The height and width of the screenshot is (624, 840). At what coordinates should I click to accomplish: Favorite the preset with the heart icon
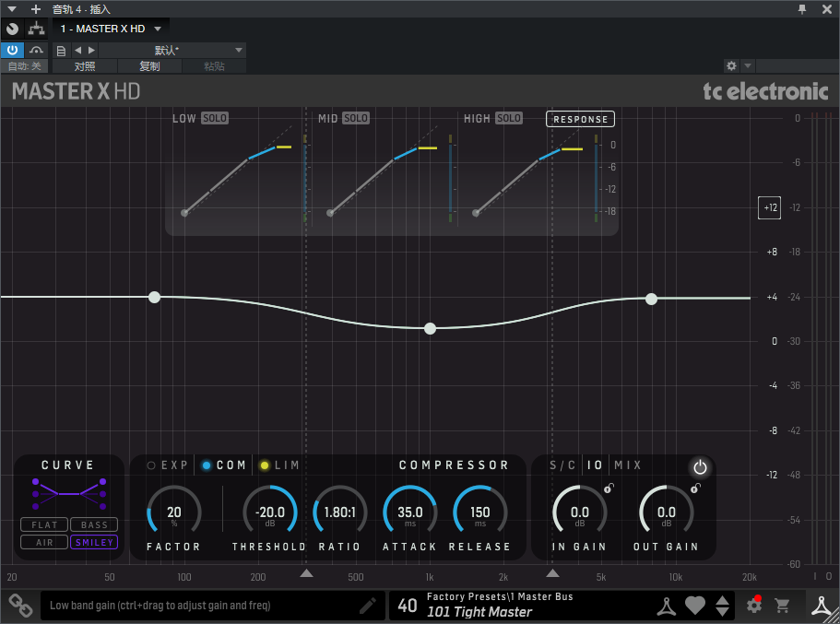coord(695,606)
